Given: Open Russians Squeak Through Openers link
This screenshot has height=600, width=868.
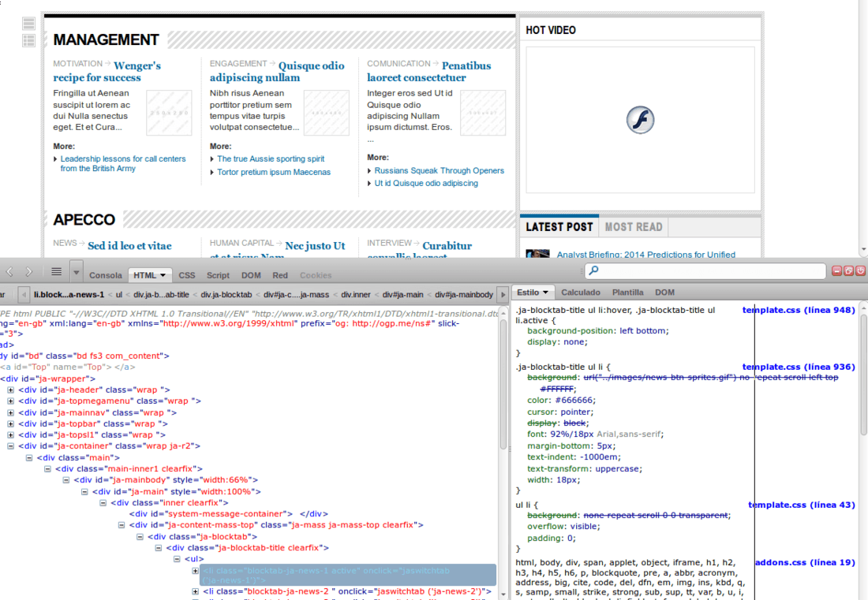Looking at the screenshot, I should 439,171.
